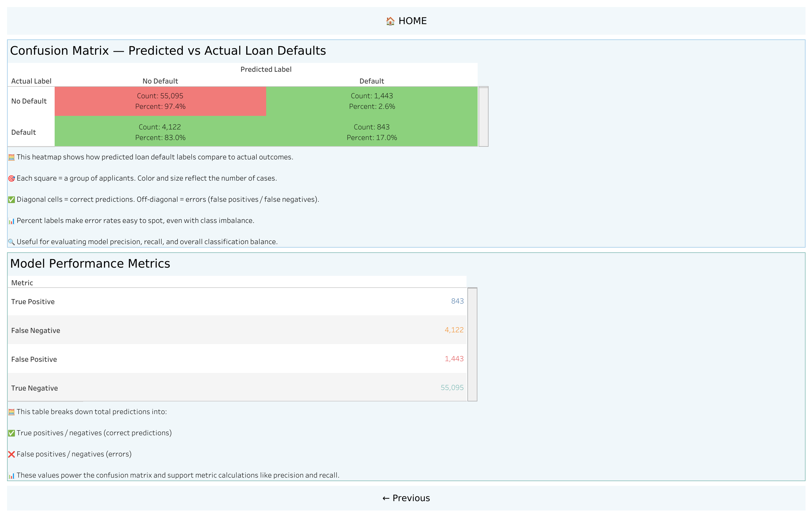812x517 pixels.
Task: Click the confusion matrix vertical scrollbar
Action: click(x=483, y=116)
